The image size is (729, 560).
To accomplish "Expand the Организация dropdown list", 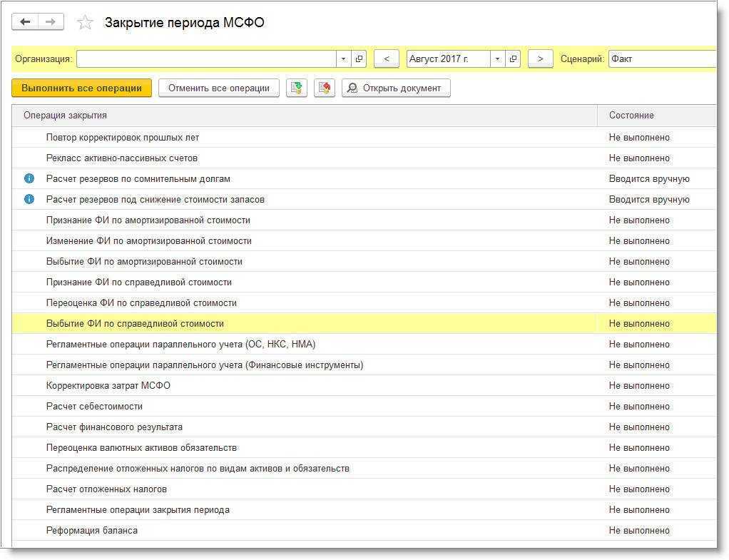I will pyautogui.click(x=344, y=59).
